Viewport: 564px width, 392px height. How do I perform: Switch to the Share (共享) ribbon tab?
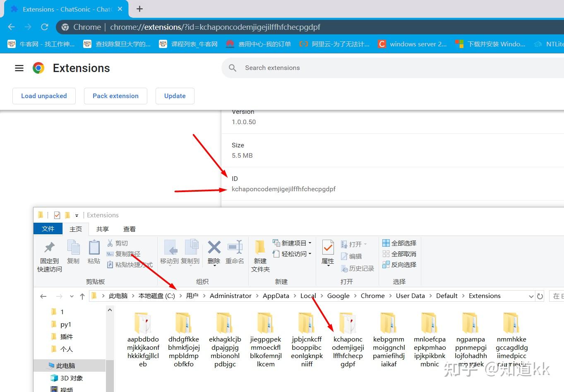(102, 229)
